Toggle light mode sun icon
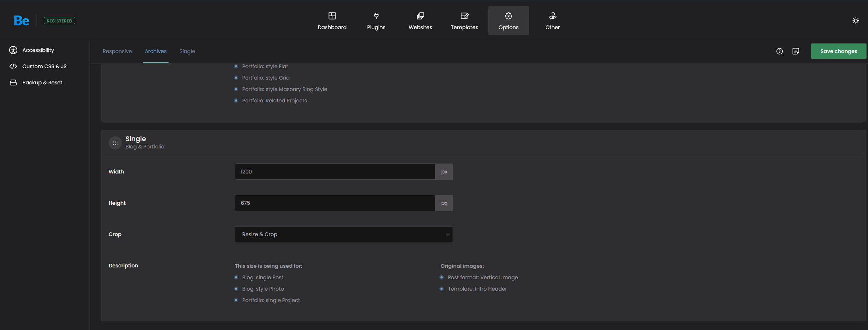The height and width of the screenshot is (330, 868). point(856,21)
